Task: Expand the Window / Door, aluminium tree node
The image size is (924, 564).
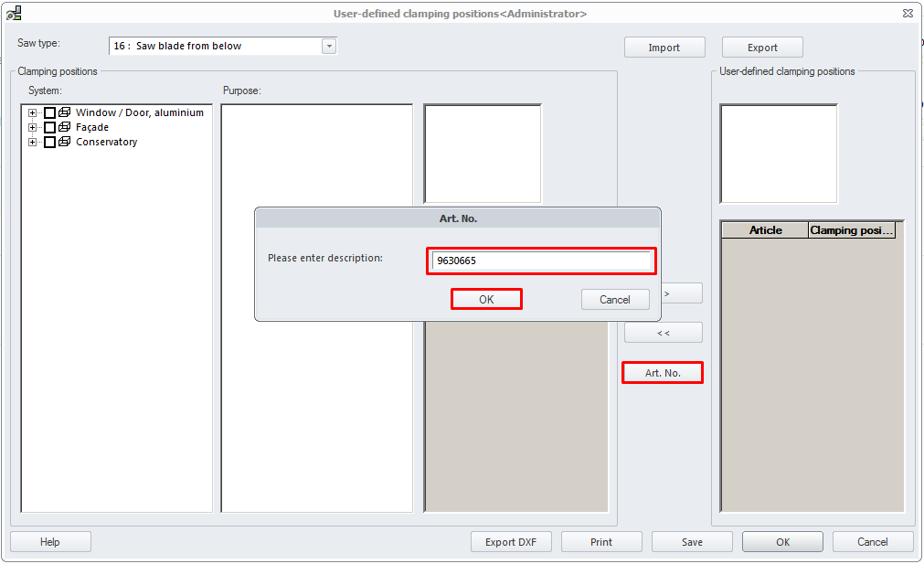Action: 33,113
